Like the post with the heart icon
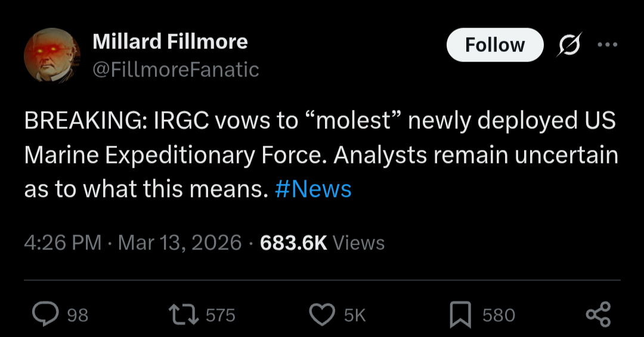 (323, 314)
